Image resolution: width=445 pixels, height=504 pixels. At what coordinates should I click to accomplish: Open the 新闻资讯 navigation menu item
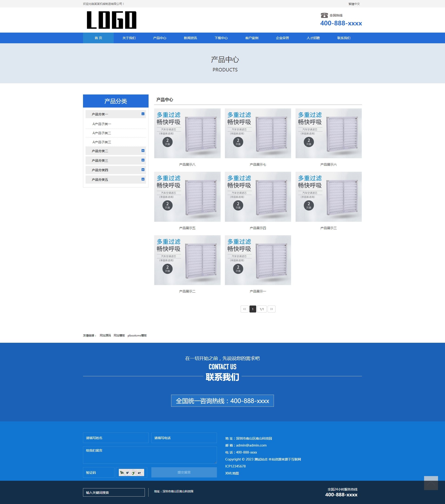click(x=190, y=38)
